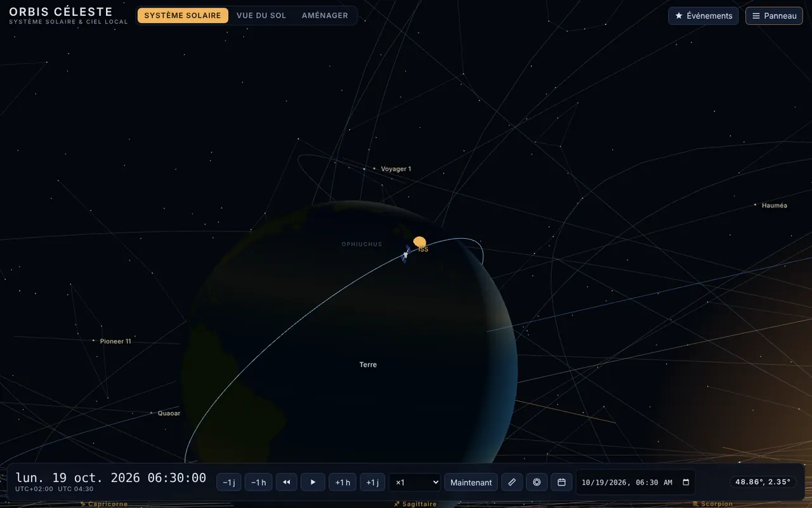Open the ruler measurement tool

pos(512,483)
